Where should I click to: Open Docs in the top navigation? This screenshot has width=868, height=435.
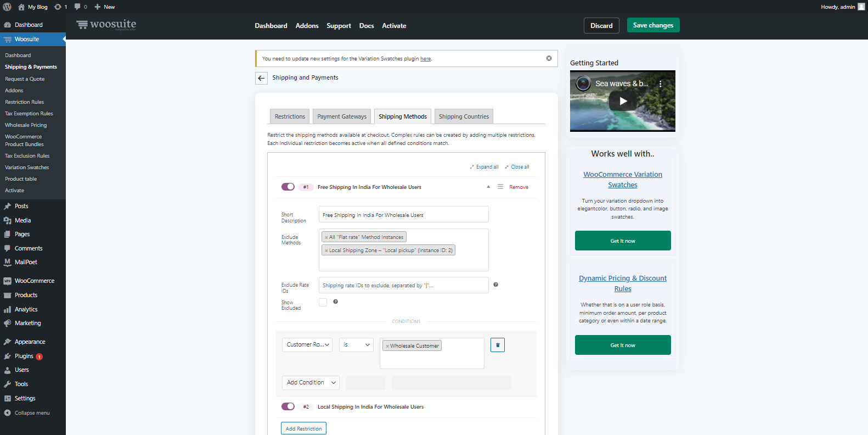coord(367,26)
